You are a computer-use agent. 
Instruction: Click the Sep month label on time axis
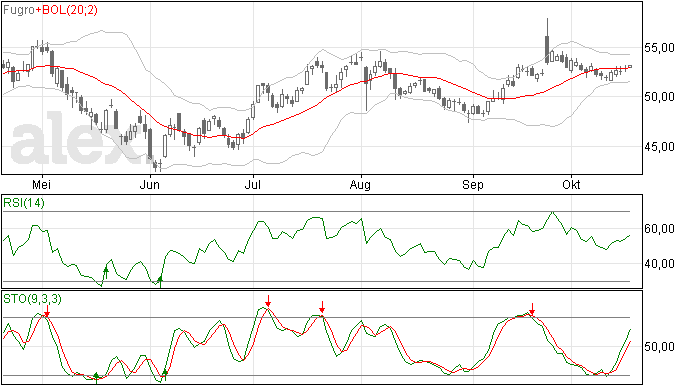click(x=473, y=185)
